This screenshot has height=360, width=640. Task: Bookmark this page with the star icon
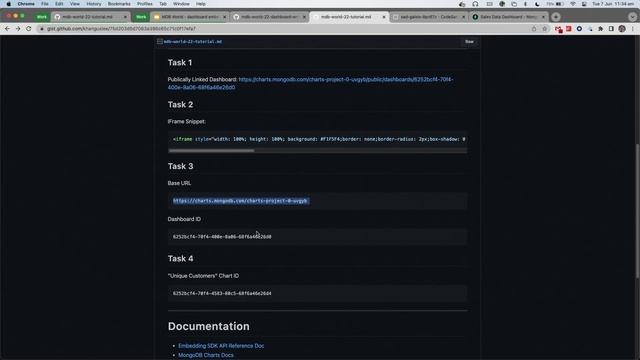[544, 29]
